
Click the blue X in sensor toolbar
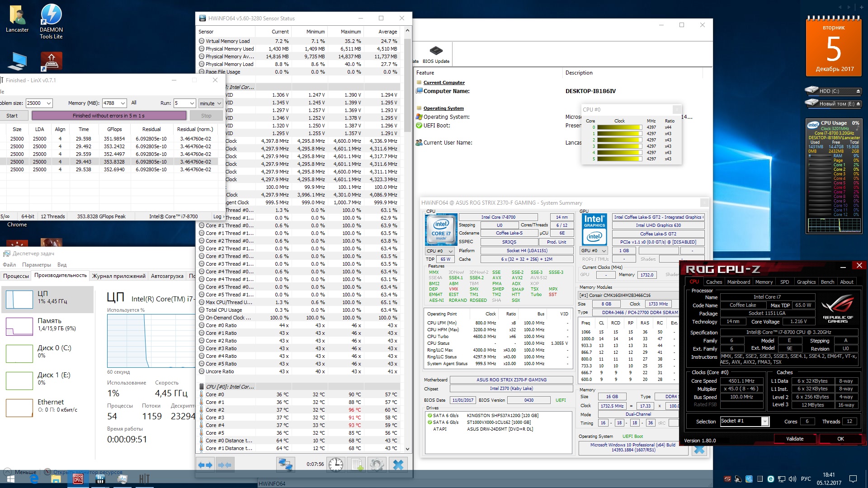pyautogui.click(x=398, y=465)
